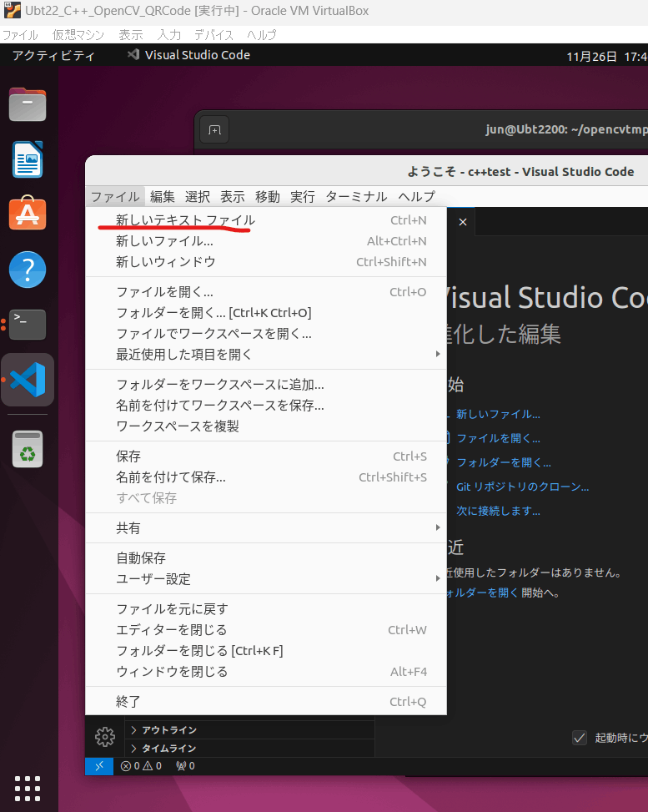Click remote window icon in status bar
The image size is (648, 812).
[x=99, y=766]
